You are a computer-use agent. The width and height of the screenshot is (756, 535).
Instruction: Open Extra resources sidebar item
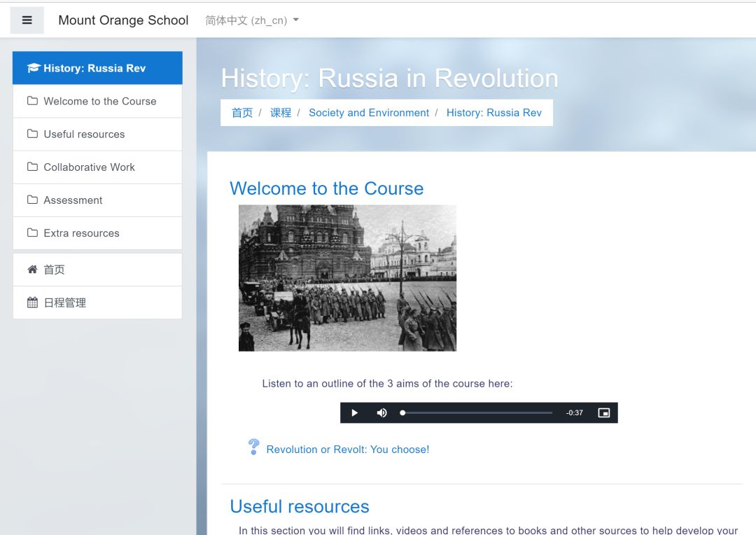click(x=81, y=233)
